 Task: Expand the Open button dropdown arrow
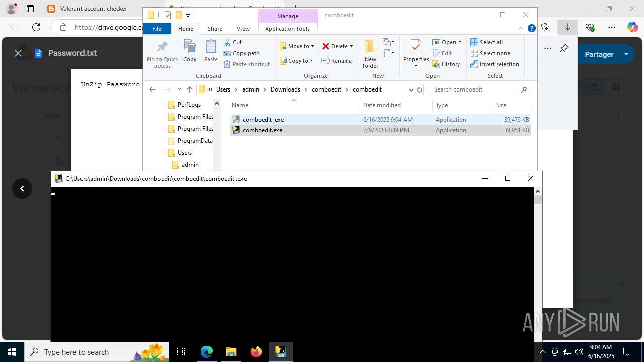pos(460,42)
